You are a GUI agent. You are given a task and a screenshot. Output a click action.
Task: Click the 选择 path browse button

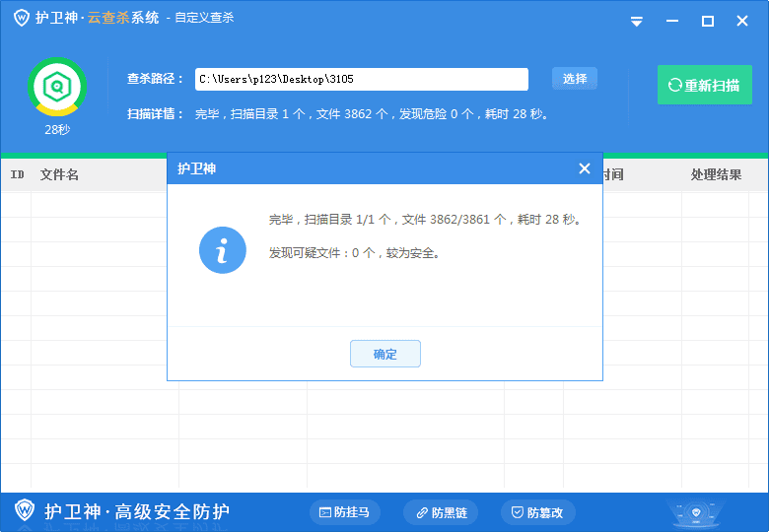coord(575,79)
